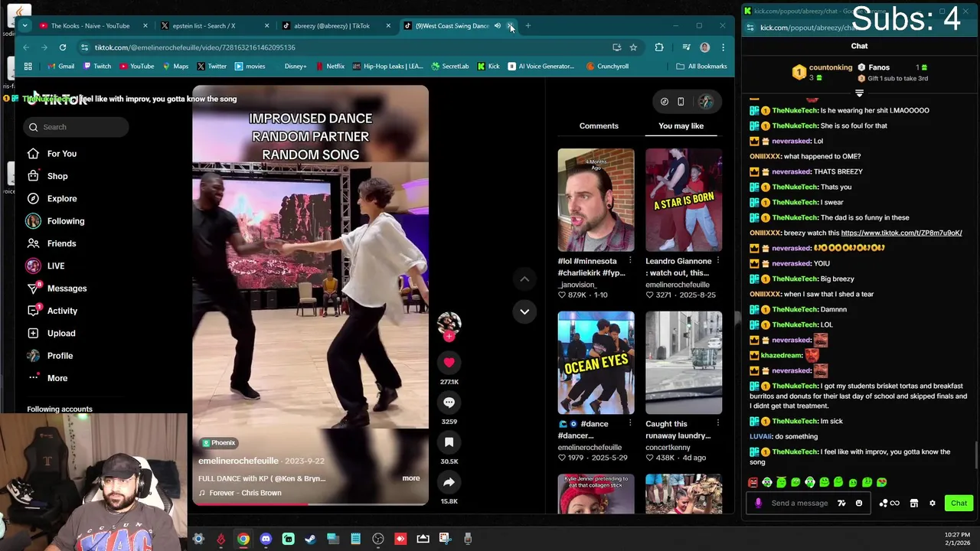Viewport: 980px width, 551px height.
Task: Open Shop in TikTok sidebar
Action: pos(47,176)
